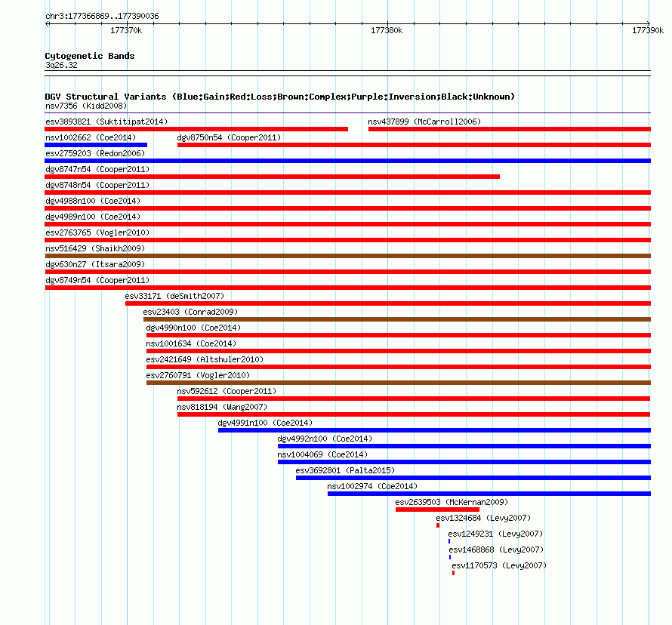Select the nsv818194 (Wang2007) label

point(222,407)
